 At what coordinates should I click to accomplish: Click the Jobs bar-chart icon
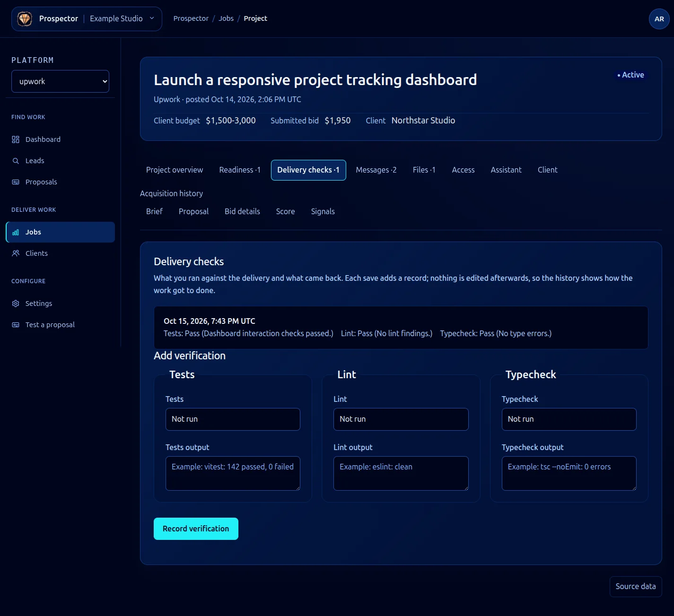pos(16,232)
